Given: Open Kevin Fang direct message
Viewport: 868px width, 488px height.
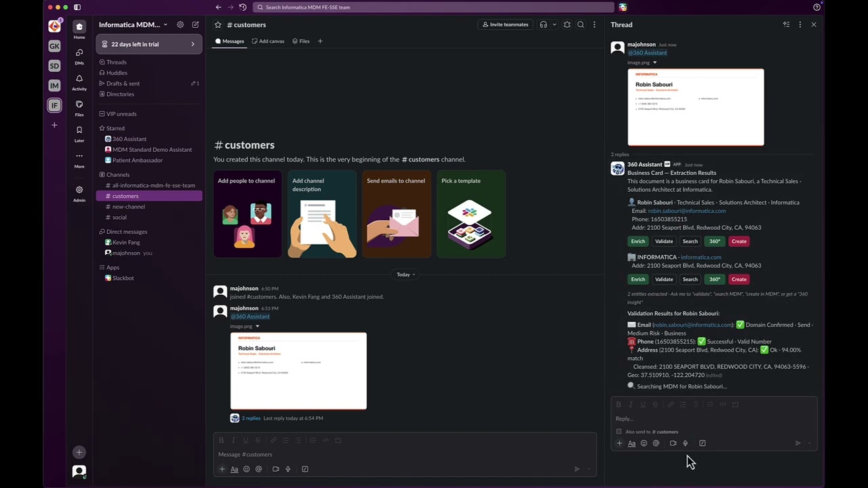Looking at the screenshot, I should pyautogui.click(x=149, y=242).
